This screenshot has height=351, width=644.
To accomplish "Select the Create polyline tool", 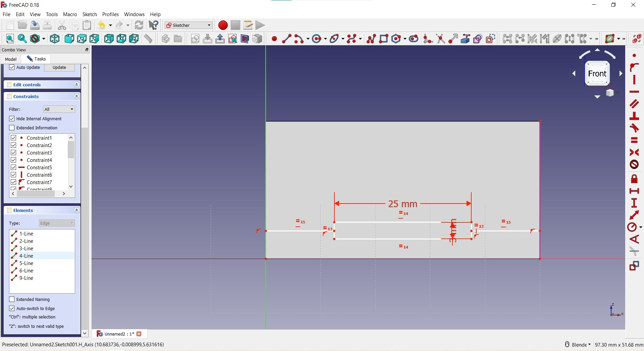I will coord(371,39).
